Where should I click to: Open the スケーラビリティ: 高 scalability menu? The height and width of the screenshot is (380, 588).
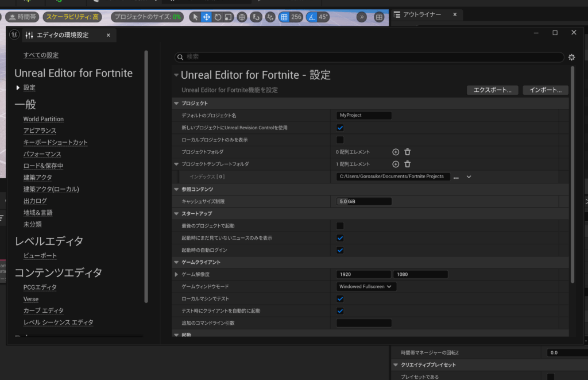[x=72, y=17]
